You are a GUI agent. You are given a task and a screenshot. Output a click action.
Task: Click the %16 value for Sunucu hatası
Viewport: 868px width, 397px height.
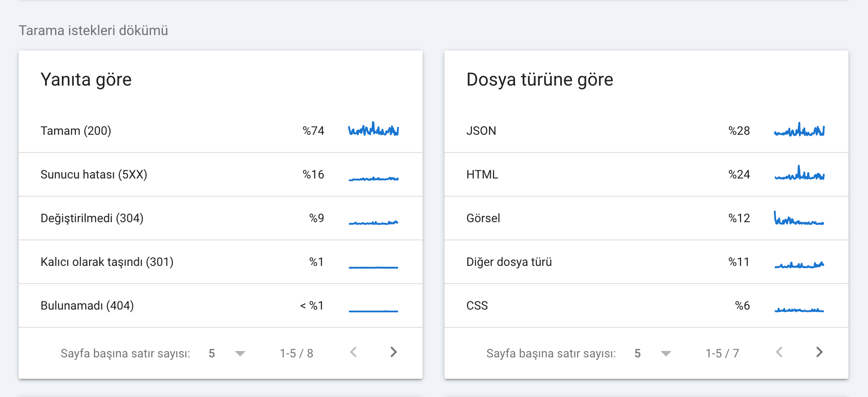(313, 174)
